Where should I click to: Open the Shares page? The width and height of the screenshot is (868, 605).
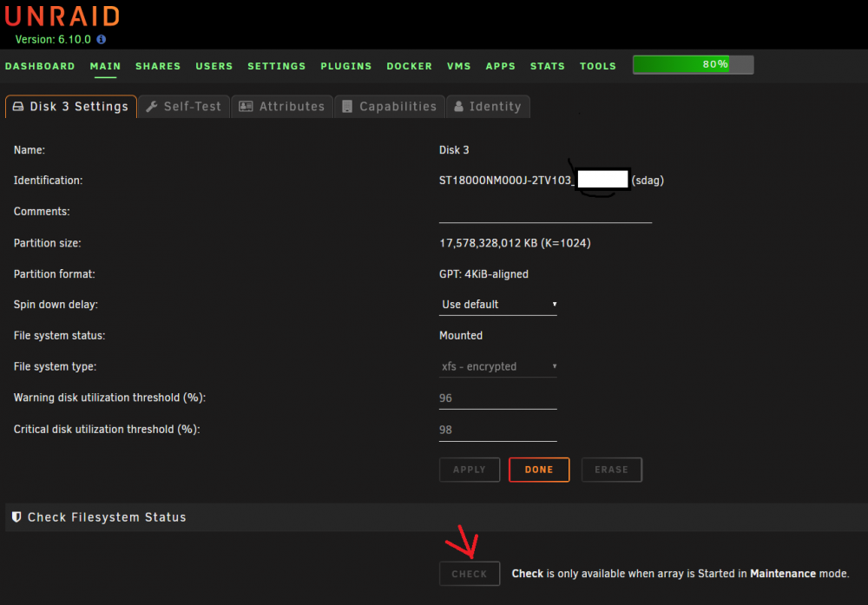click(158, 66)
